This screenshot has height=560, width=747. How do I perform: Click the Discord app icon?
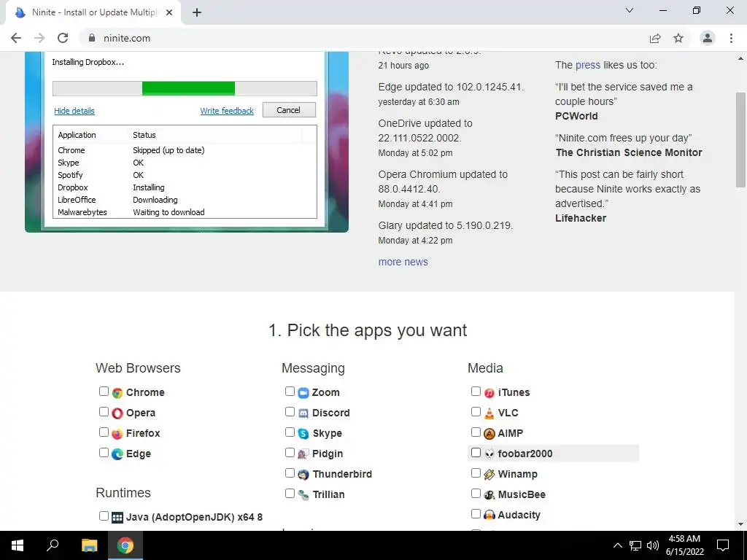click(x=303, y=413)
